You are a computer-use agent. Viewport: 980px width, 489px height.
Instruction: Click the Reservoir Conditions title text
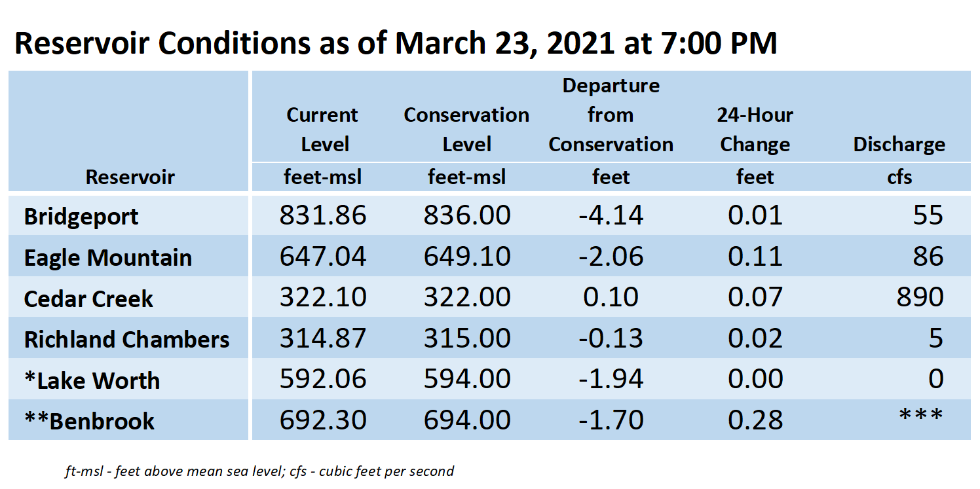[x=396, y=43]
